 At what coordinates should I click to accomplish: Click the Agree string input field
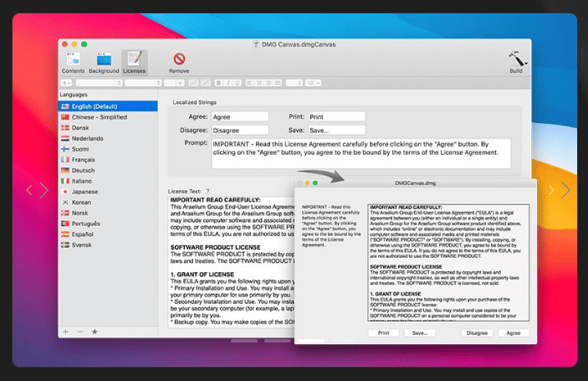(240, 116)
